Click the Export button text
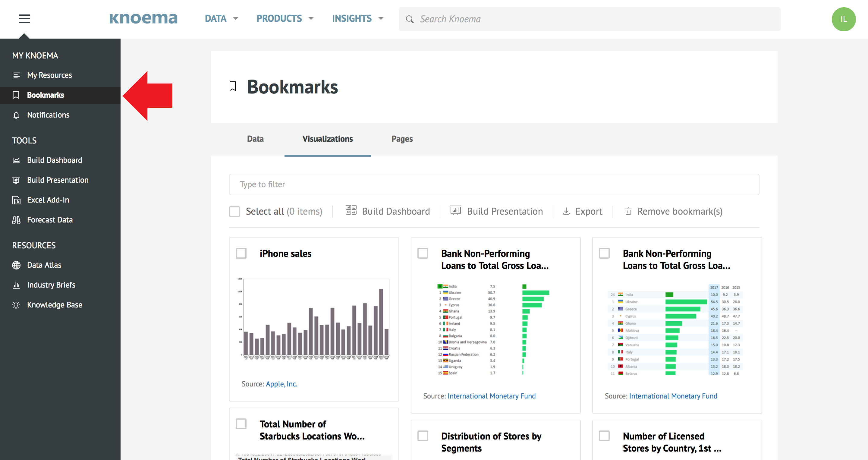 click(589, 211)
